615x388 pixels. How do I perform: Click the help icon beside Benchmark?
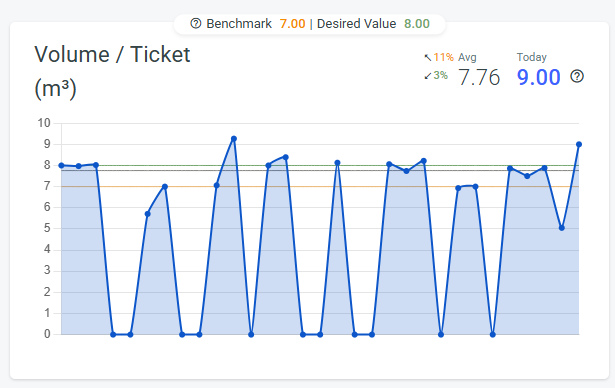(x=195, y=24)
